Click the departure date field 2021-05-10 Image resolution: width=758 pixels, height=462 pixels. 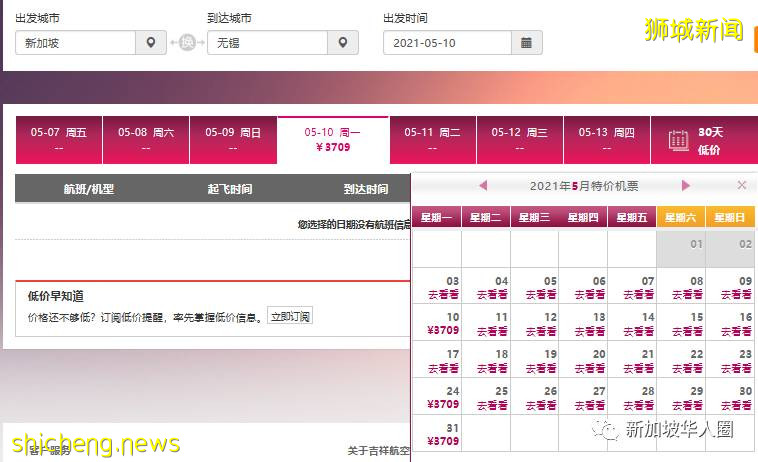(x=447, y=43)
